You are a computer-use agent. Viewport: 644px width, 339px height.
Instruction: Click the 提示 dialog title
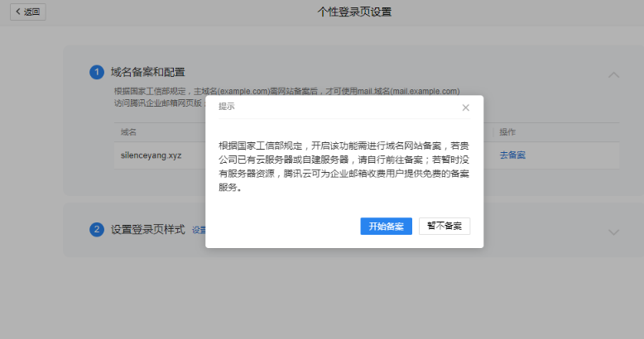pyautogui.click(x=226, y=107)
